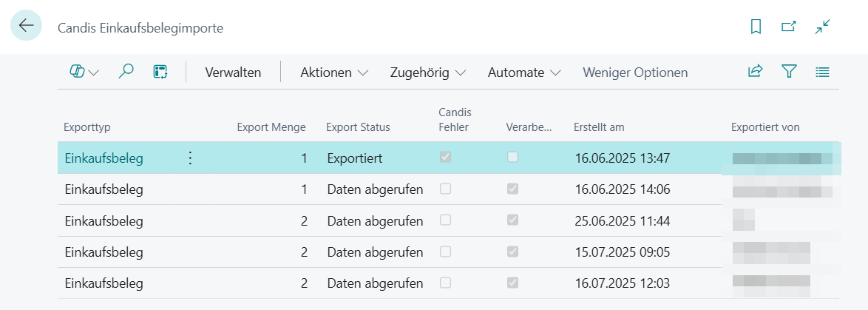The image size is (868, 310).
Task: Bookmark this page with the bookmark icon
Action: pos(756,27)
